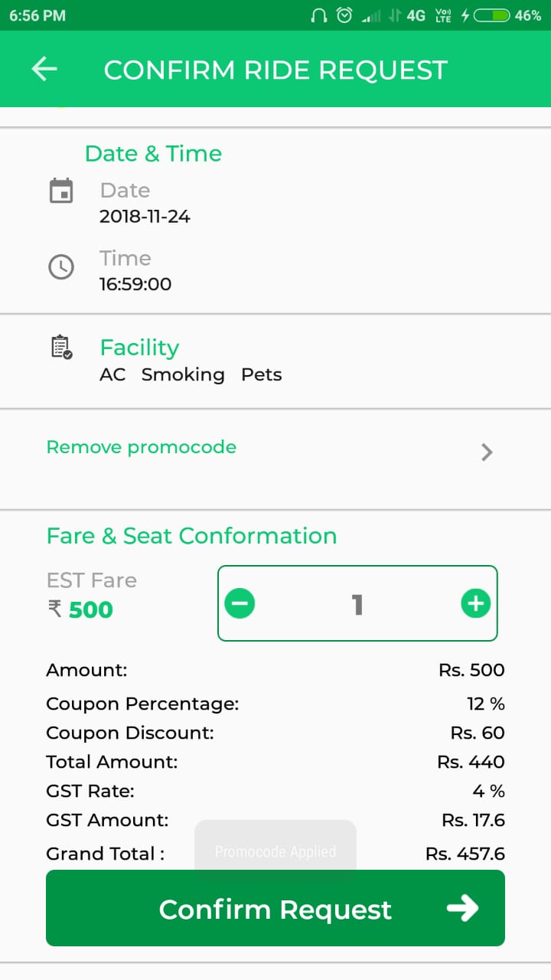
Task: Select the date value 2018-11-24
Action: [145, 217]
